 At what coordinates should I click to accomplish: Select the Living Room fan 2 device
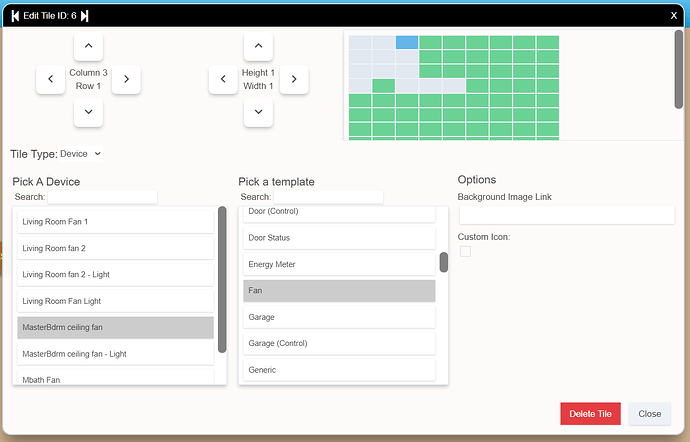click(115, 248)
